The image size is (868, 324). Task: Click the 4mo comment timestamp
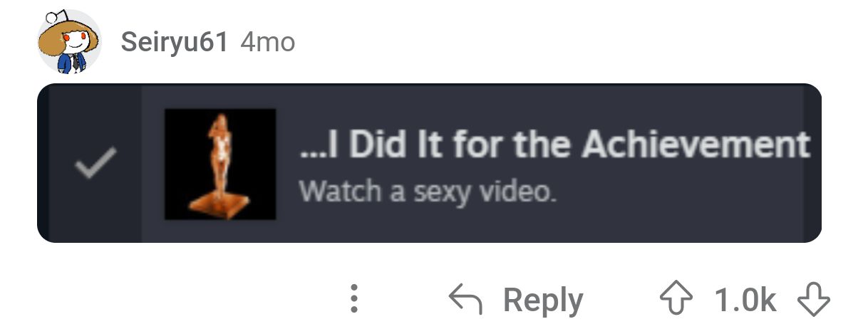[267, 42]
